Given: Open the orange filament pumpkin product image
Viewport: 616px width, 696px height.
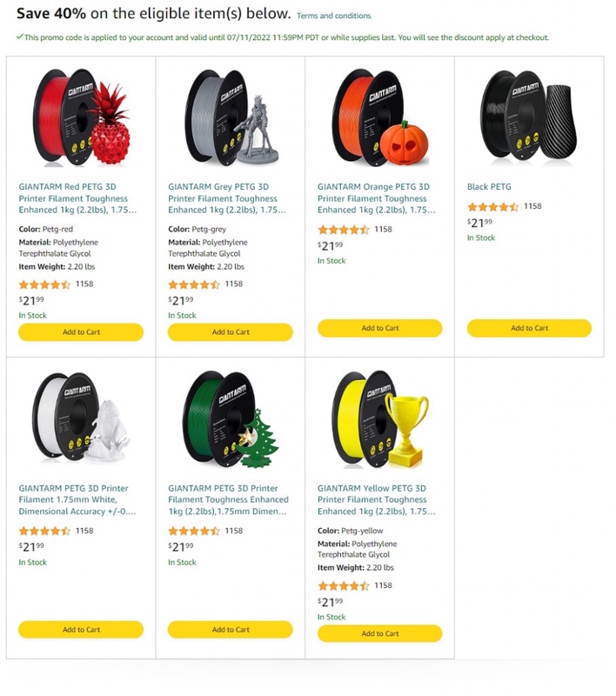Looking at the screenshot, I should click(x=380, y=117).
